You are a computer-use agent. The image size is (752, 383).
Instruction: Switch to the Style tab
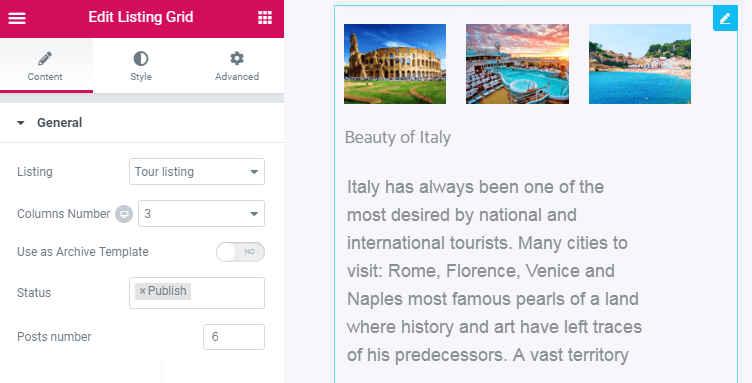[x=141, y=66]
